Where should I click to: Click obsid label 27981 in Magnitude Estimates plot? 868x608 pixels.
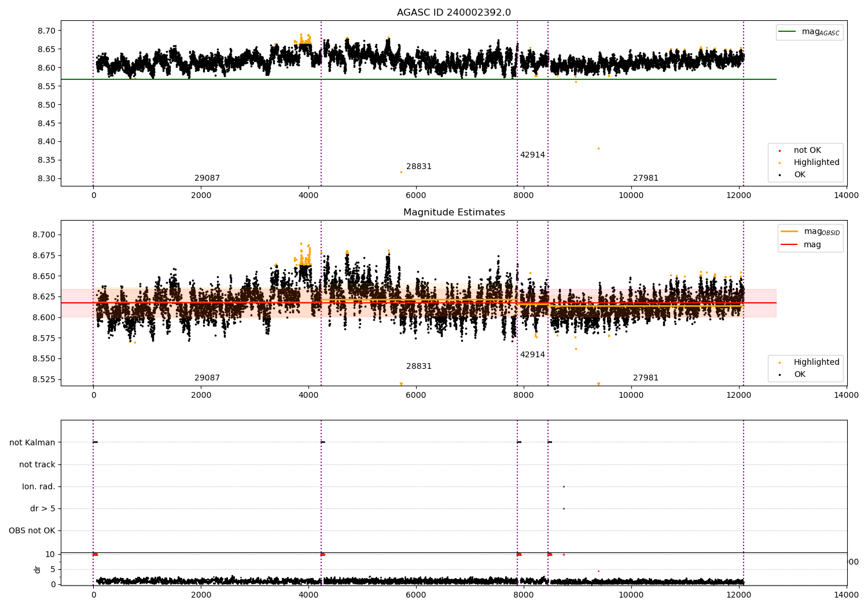(646, 378)
